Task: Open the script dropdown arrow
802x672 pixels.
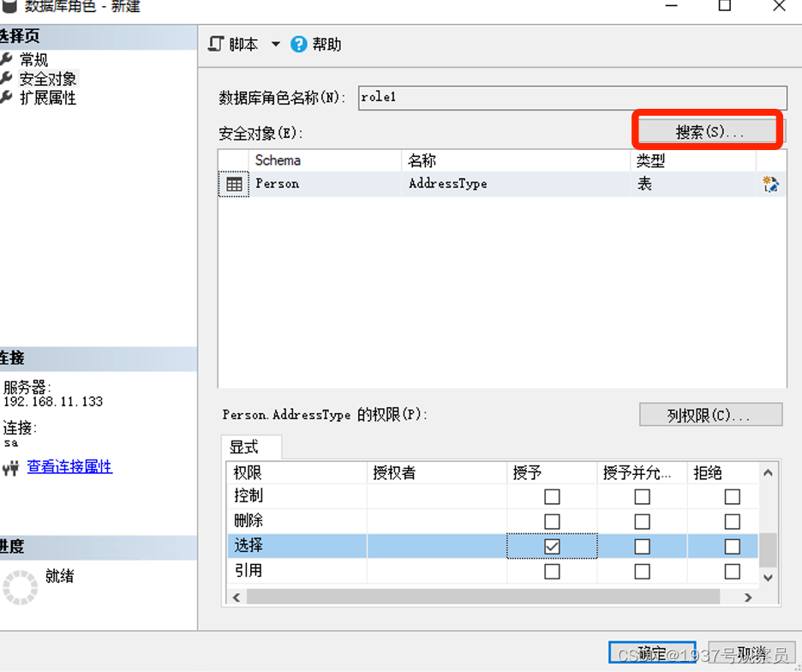Action: click(x=275, y=44)
